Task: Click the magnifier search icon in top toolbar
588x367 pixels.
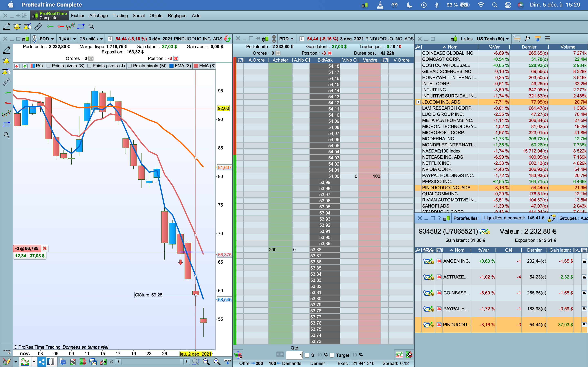Action: click(91, 27)
